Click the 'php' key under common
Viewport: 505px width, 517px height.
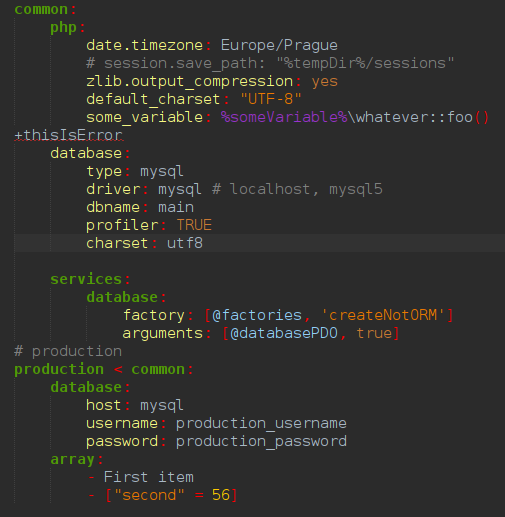pos(63,28)
